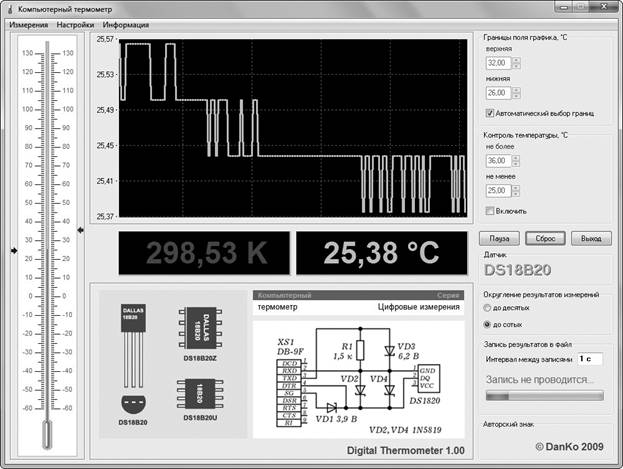Screen dimensions: 623x469
Task: Click the DS18B20Z chip picture
Action: tap(200, 328)
